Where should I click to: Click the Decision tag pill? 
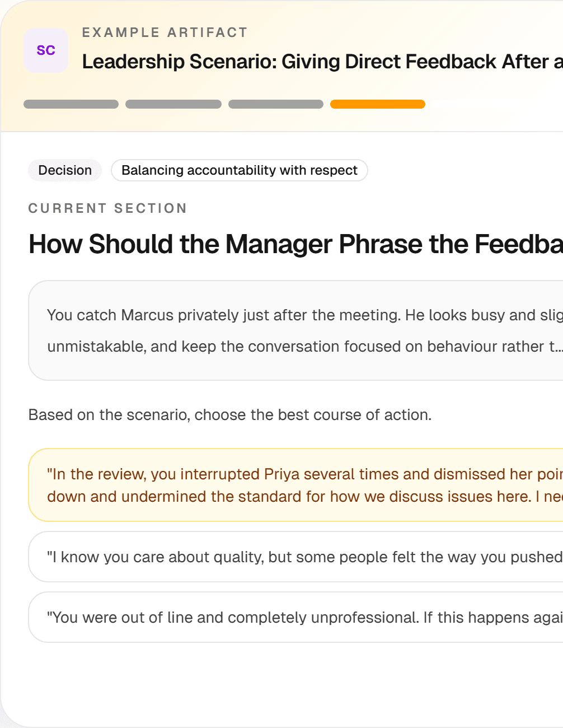(x=64, y=170)
